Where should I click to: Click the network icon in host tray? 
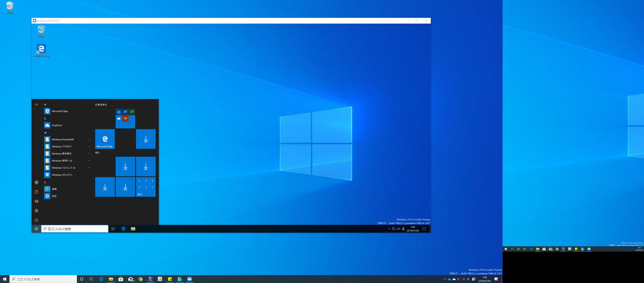coord(463,279)
